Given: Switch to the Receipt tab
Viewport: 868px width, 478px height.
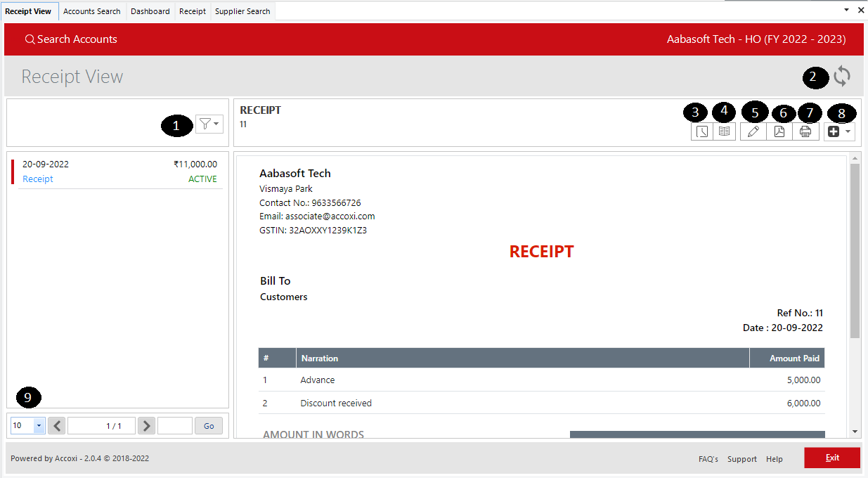Looking at the screenshot, I should [193, 11].
